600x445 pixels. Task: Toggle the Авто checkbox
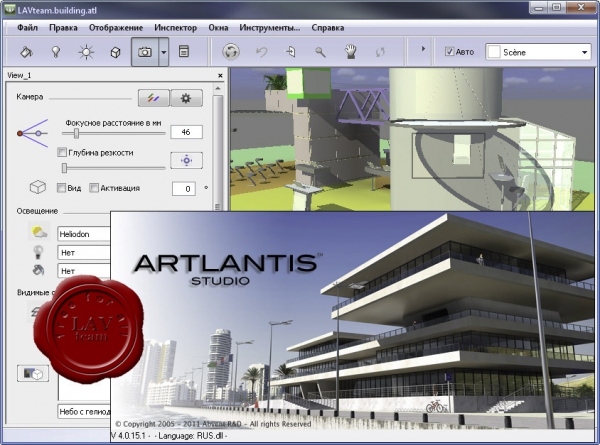pyautogui.click(x=449, y=51)
